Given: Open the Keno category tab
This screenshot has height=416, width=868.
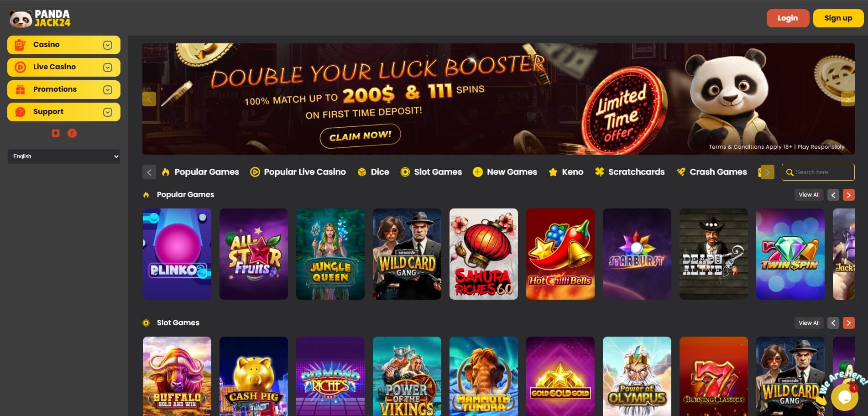Looking at the screenshot, I should click(566, 172).
